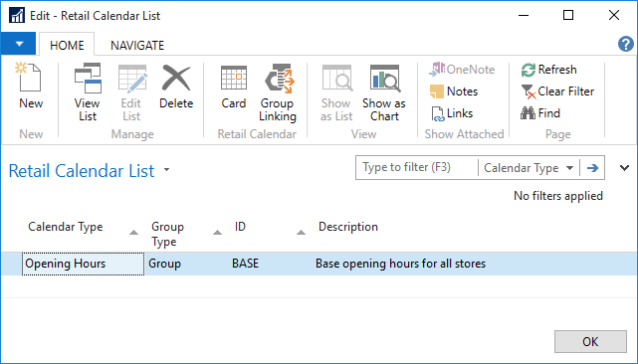Image resolution: width=638 pixels, height=364 pixels.
Task: Expand the blue application menu dropdown
Action: tap(19, 44)
